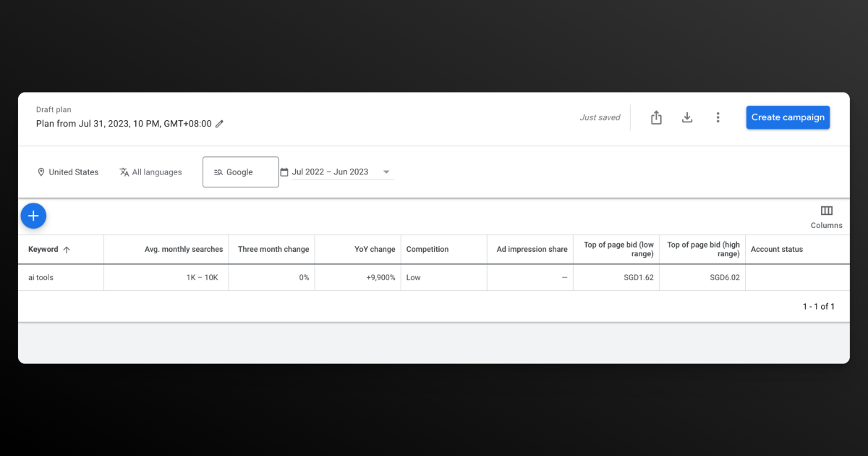Viewport: 868px width, 456px height.
Task: Click the '0%' three month change value
Action: 303,278
